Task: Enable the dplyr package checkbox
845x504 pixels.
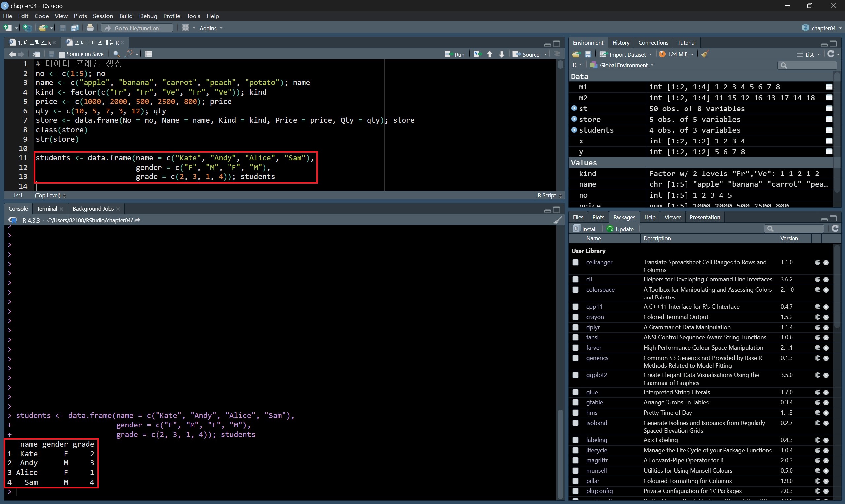Action: [x=576, y=327]
